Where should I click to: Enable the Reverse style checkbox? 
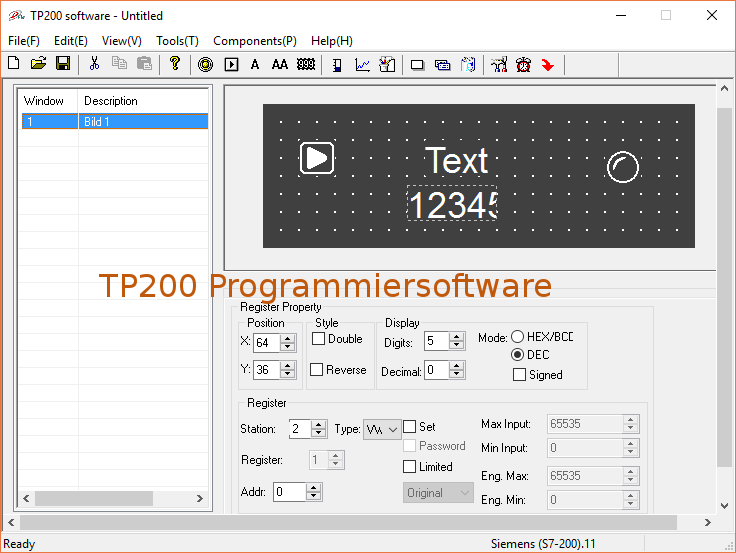pos(317,370)
